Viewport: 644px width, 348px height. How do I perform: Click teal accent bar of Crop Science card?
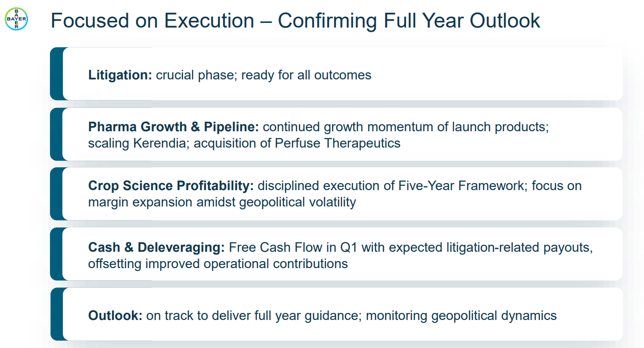click(56, 194)
